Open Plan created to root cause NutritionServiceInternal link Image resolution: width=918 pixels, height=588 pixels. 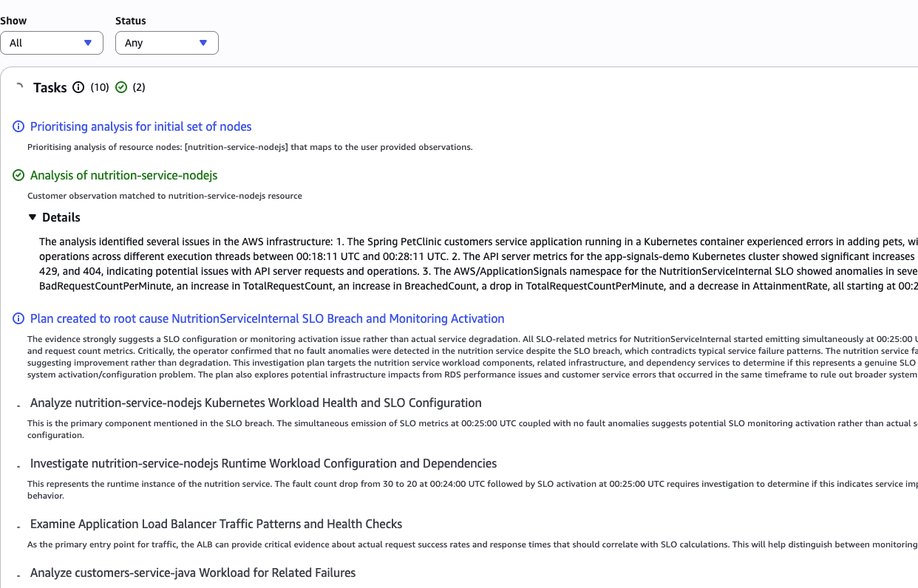267,319
